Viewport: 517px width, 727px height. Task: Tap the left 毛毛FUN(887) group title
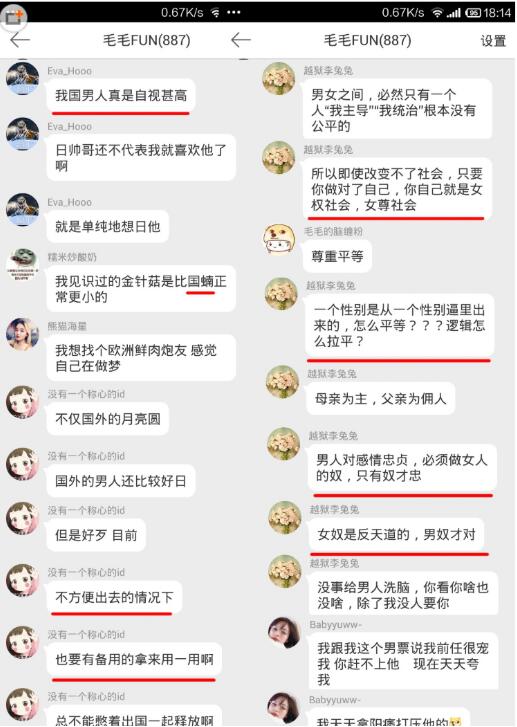tap(147, 40)
